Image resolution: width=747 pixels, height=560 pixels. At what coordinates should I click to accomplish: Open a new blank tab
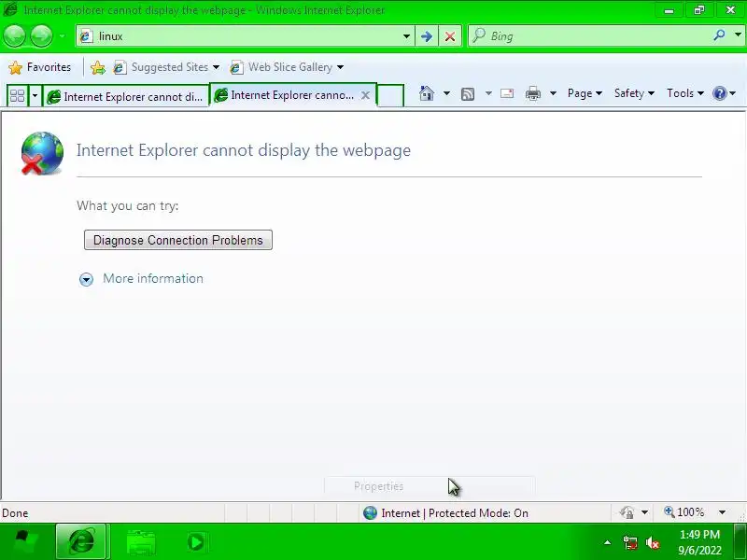pyautogui.click(x=390, y=96)
